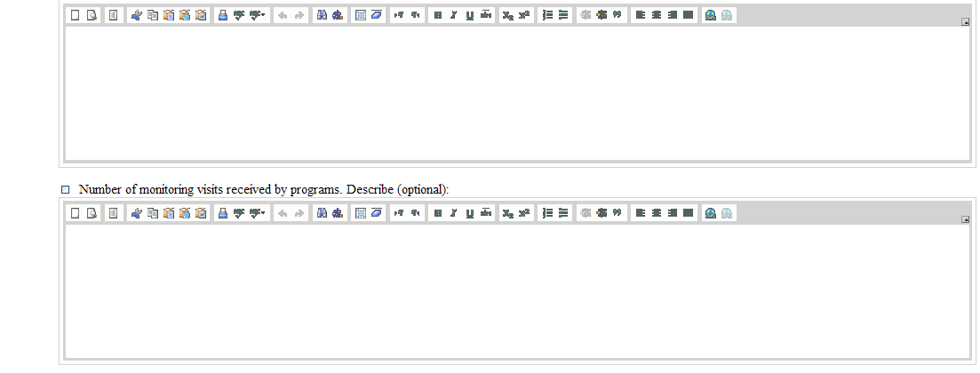Paste as plain text in top editor
The image size is (980, 373).
pyautogui.click(x=185, y=15)
